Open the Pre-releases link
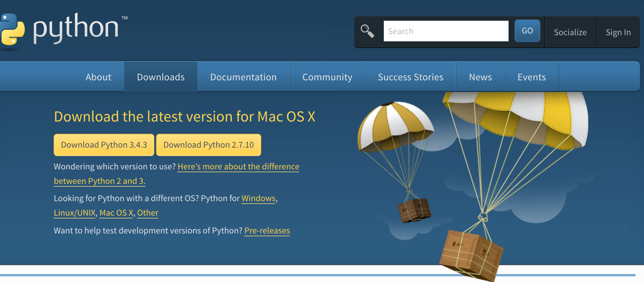 tap(267, 231)
